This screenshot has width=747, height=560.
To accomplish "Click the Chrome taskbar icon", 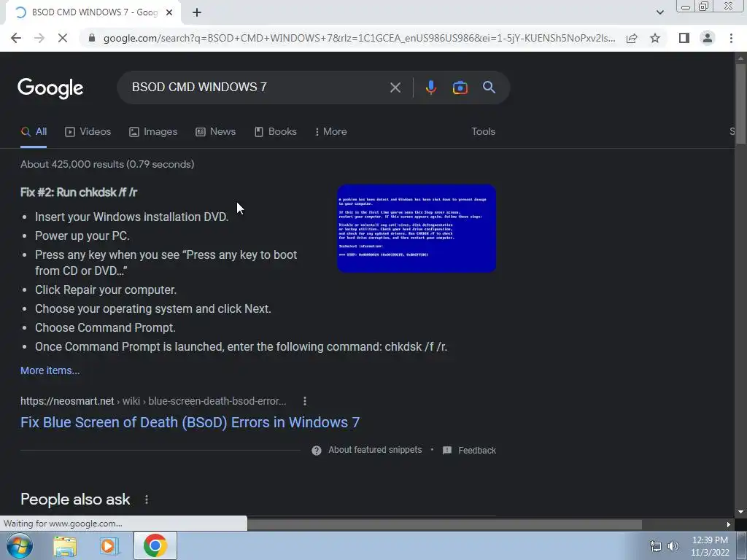I will (x=155, y=545).
